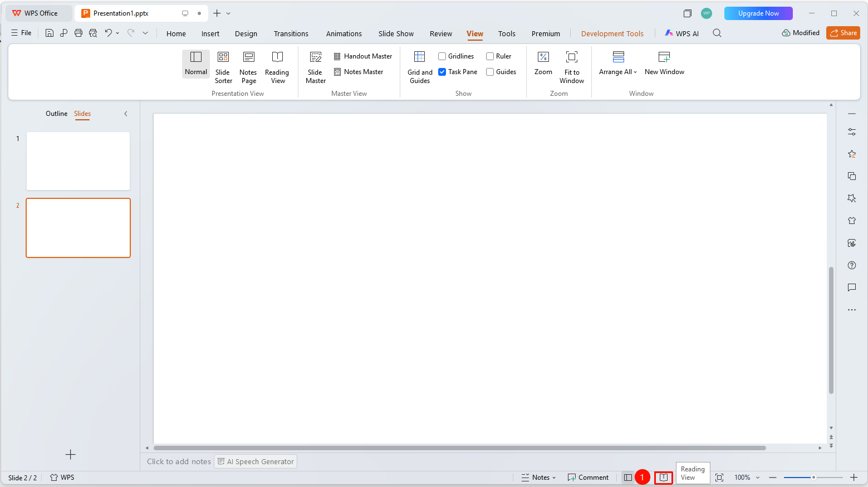
Task: Switch to Slide Sorter view
Action: tap(223, 67)
